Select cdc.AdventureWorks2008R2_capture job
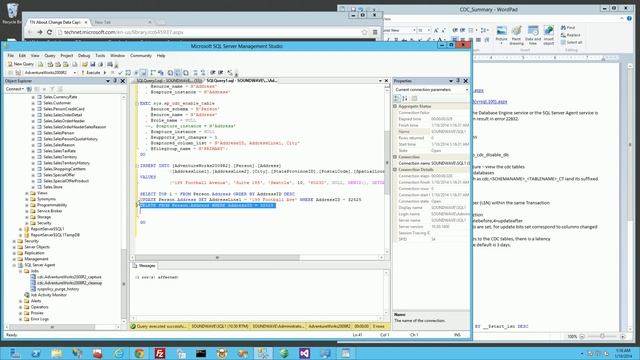Image resolution: width=640 pixels, height=360 pixels. (x=69, y=277)
